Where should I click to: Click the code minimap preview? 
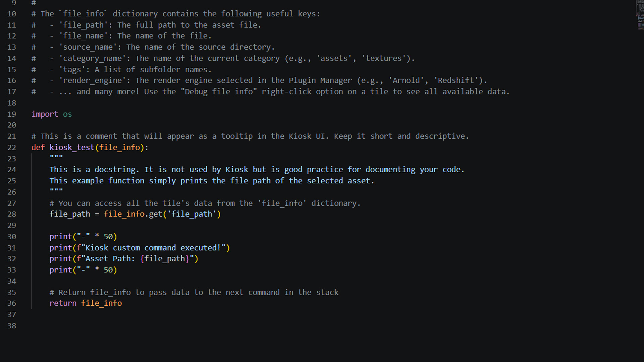(640, 15)
